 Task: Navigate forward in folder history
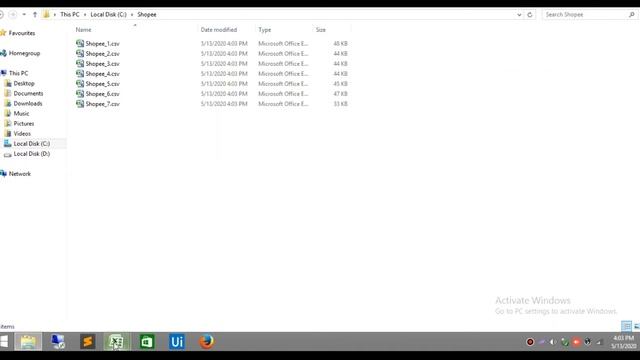tap(13, 15)
